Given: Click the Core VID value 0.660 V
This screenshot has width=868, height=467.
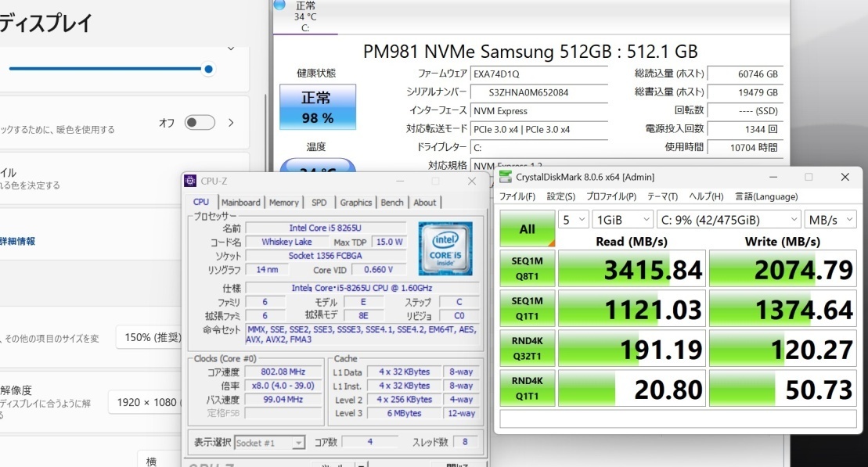Looking at the screenshot, I should click(379, 269).
